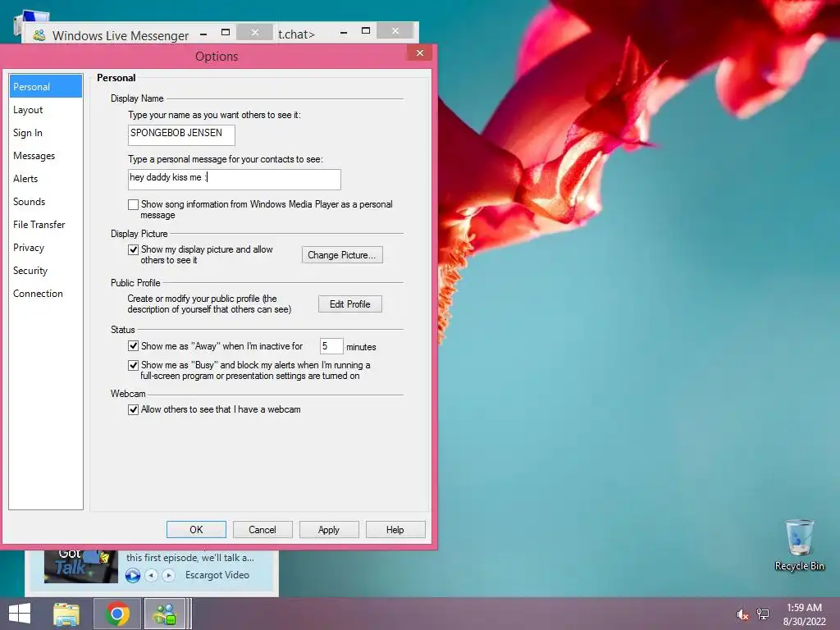Click the personal message text field
The width and height of the screenshot is (840, 630).
[235, 180]
